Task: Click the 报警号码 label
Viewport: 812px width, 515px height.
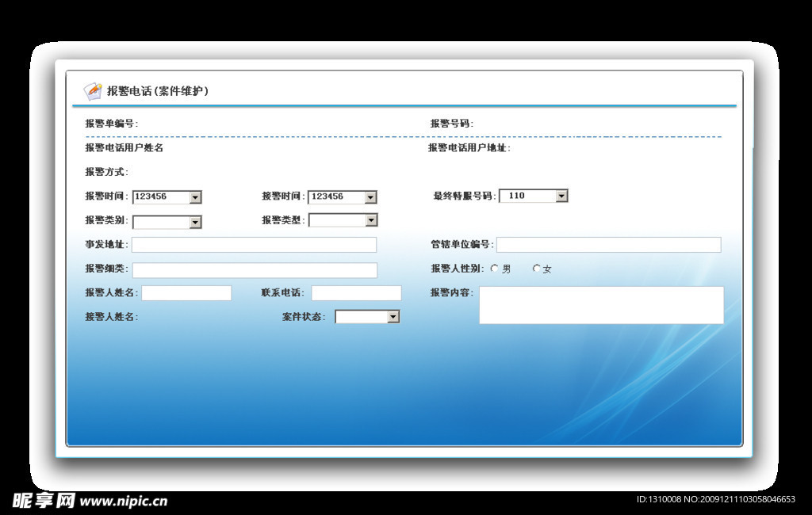Action: 451,124
